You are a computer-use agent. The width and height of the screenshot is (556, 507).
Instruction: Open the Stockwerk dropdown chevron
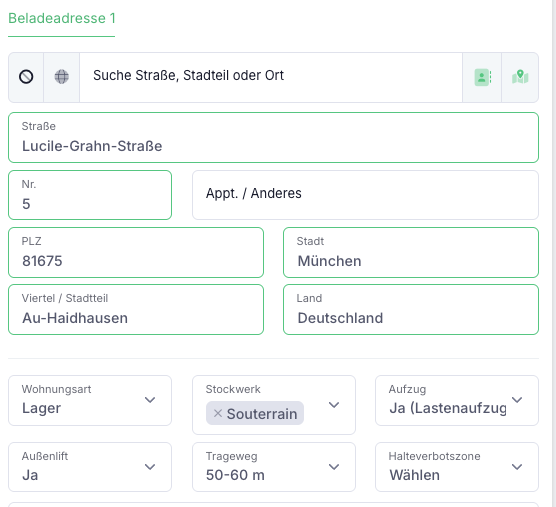334,405
